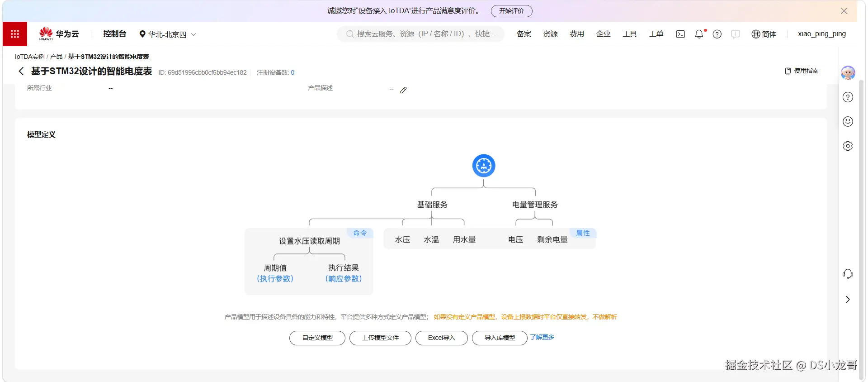Click the 开始评价 button

[512, 11]
